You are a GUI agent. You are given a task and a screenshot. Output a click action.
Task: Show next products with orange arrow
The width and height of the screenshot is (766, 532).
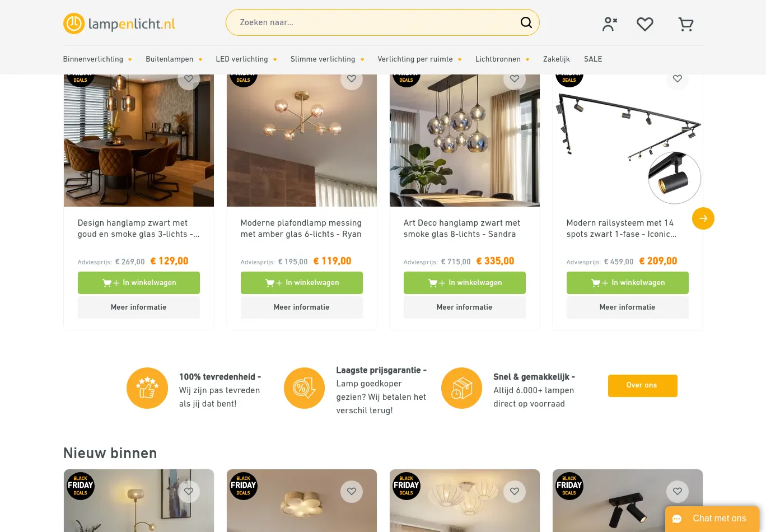click(703, 218)
